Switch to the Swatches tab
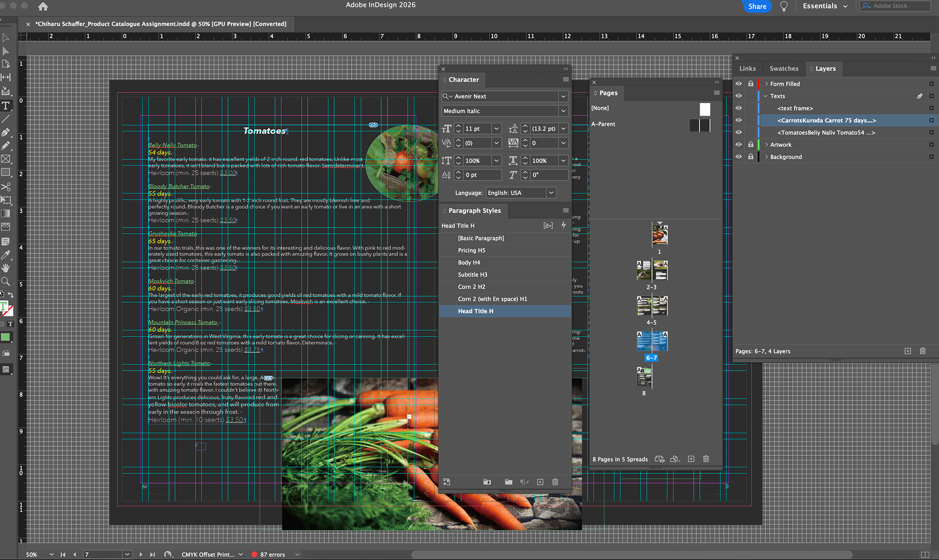The height and width of the screenshot is (560, 939). click(x=783, y=68)
